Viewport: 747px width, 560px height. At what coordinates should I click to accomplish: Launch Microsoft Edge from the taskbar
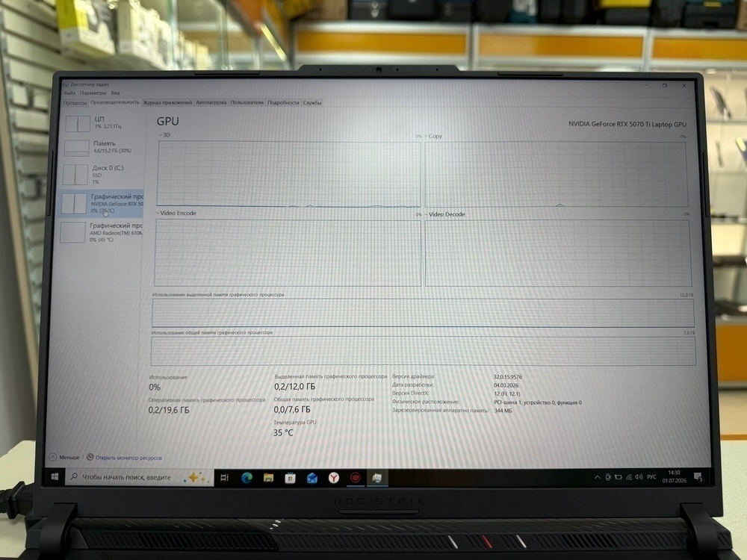[247, 478]
